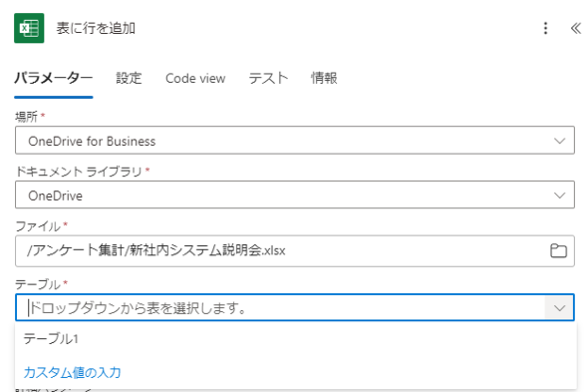
Task: Collapse the テーブル dropdown chevron
Action: (559, 308)
